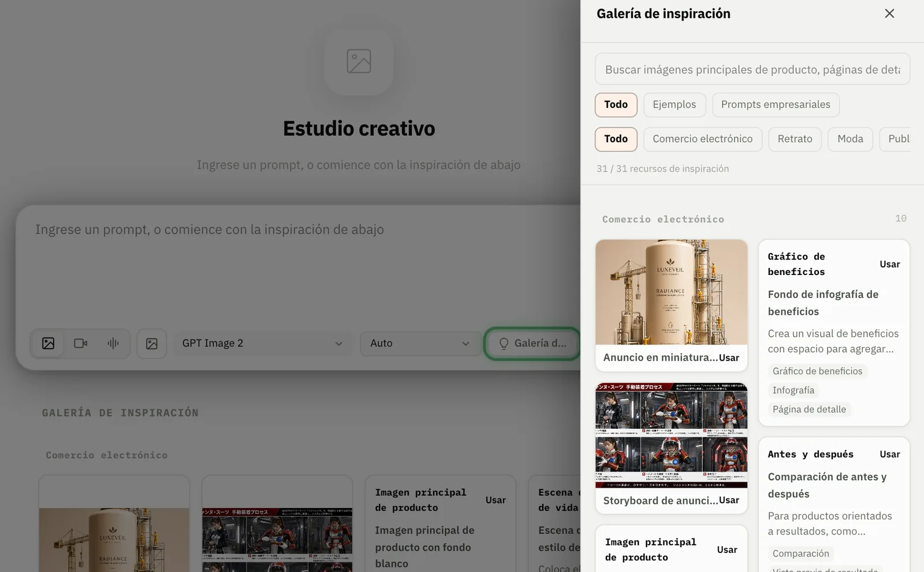Screen dimensions: 924x572
Task: Click the large image placeholder icon
Action: click(359, 61)
